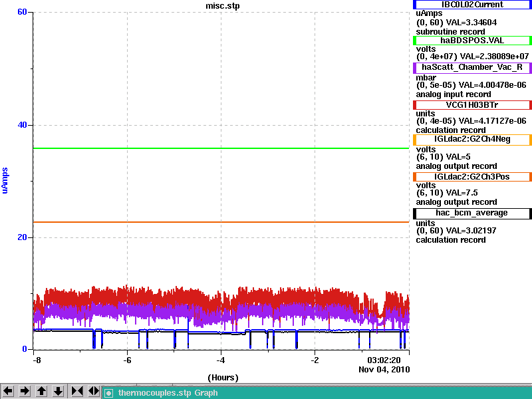Click the y-axis tick label 40
Image resolution: width=532 pixels, height=399 pixels.
[x=22, y=125]
